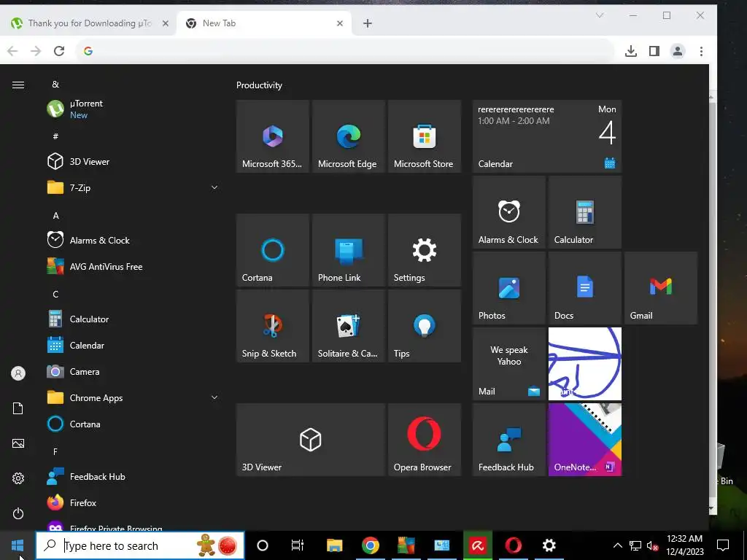
Task: Open the wide 3D Viewer tile
Action: tap(311, 440)
